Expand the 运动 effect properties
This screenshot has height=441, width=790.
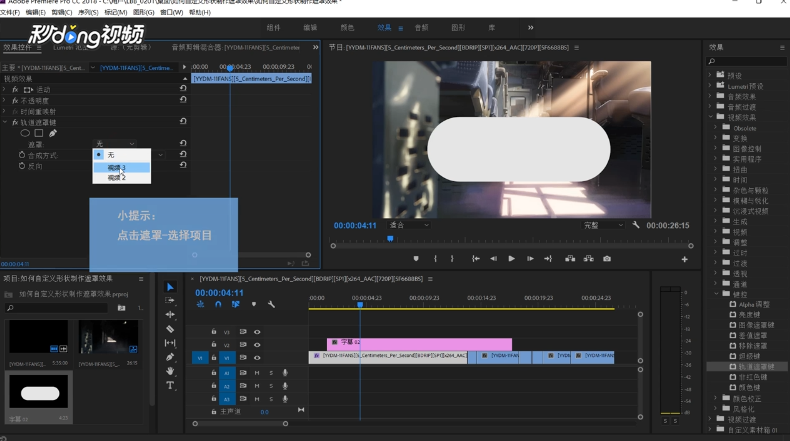pos(5,89)
